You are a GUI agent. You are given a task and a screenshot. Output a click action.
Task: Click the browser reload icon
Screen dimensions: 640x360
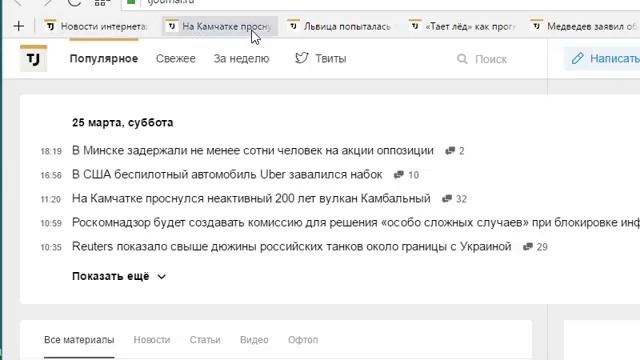click(74, 2)
